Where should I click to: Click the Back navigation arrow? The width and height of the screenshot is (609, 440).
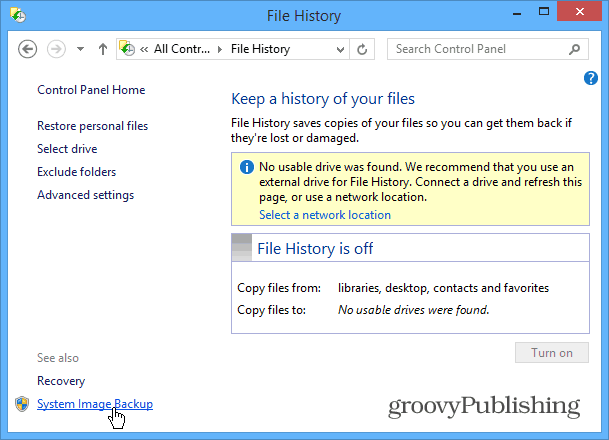point(28,49)
